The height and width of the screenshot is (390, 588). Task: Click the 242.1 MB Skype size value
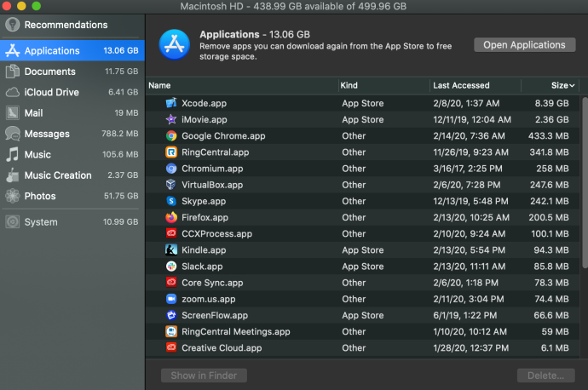(x=550, y=201)
